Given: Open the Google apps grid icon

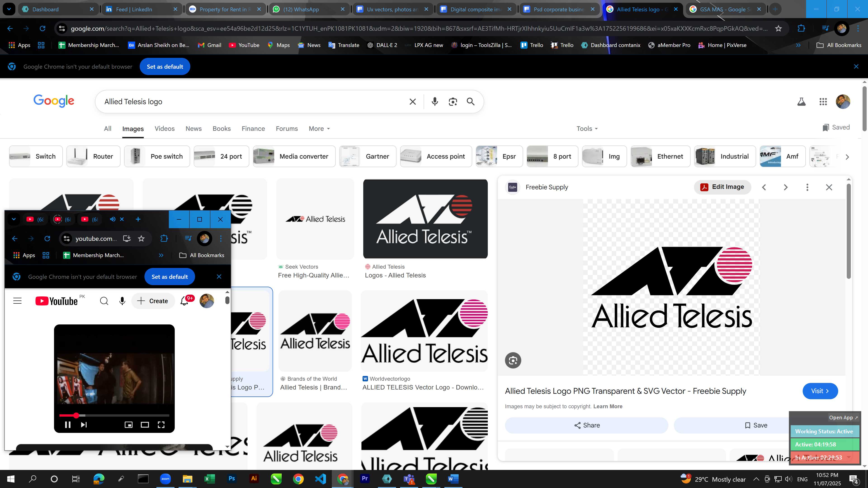Looking at the screenshot, I should 823,102.
